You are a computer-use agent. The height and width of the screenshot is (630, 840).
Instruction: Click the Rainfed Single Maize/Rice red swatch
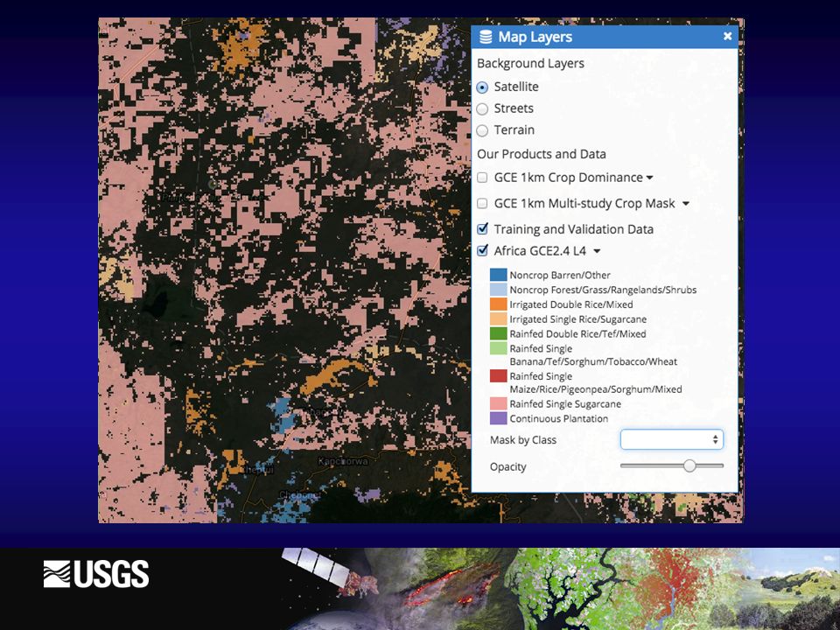(498, 375)
